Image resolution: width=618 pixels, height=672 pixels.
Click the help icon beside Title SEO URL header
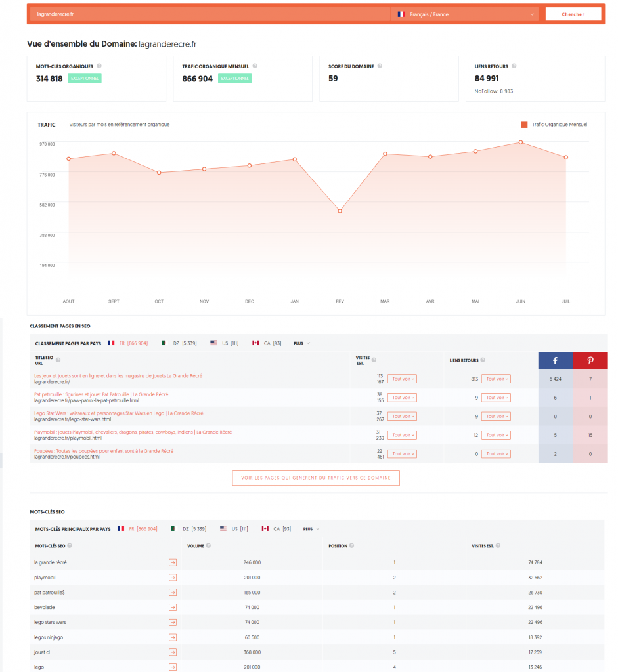click(58, 360)
